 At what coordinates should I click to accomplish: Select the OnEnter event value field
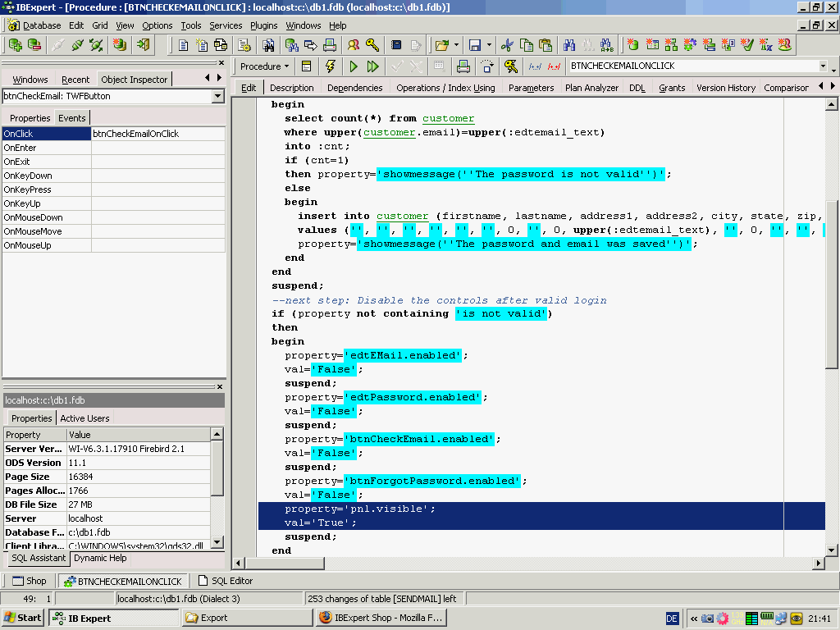click(x=158, y=148)
